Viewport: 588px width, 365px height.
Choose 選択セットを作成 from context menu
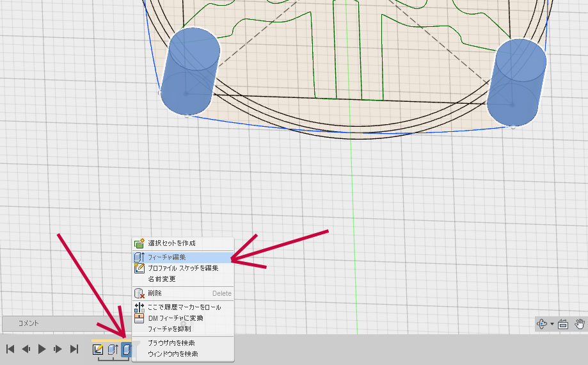(x=171, y=243)
